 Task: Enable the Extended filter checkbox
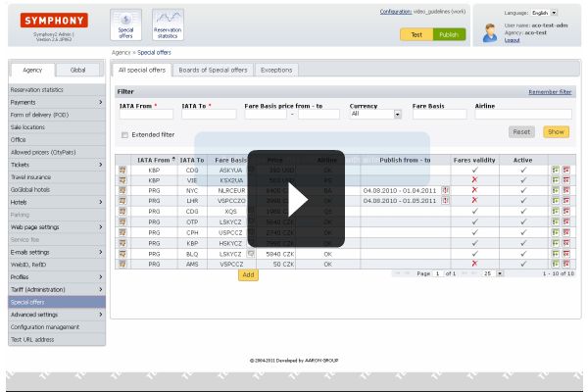point(124,134)
